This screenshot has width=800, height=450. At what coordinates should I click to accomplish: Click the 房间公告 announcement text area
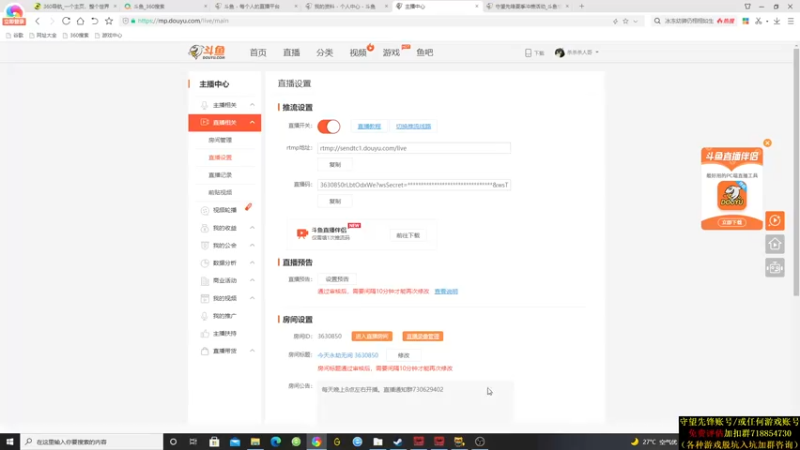415,402
